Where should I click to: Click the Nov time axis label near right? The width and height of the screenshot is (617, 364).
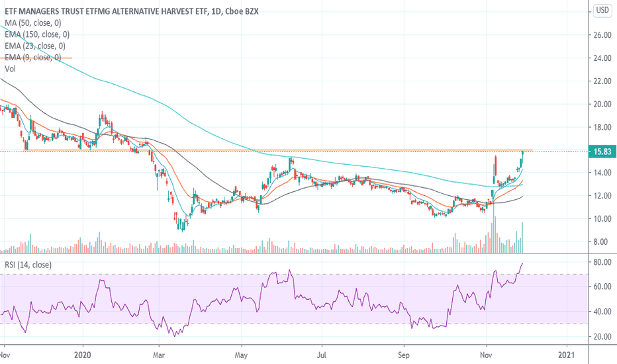coord(486,355)
